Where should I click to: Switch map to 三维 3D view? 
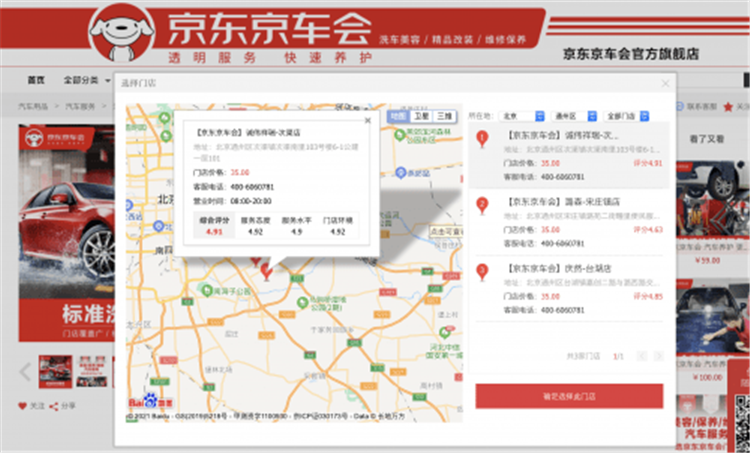[x=444, y=117]
